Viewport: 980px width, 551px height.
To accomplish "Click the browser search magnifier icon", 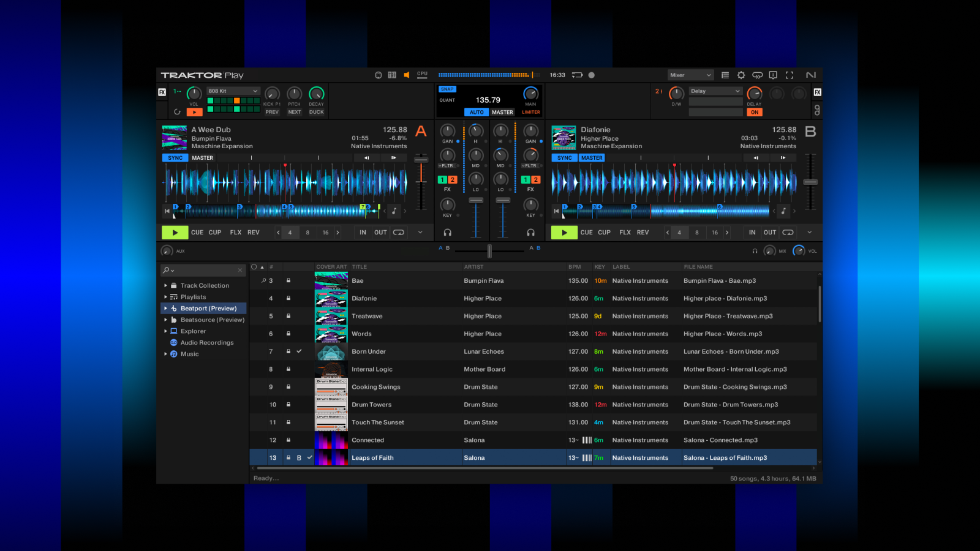I will click(x=166, y=270).
